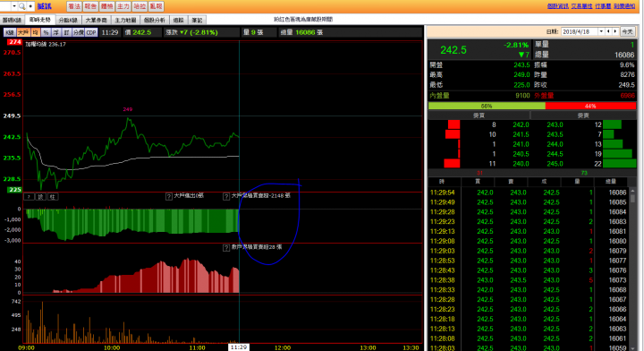Select the 11:29:03 trade row
644x351 pixels.
[529, 251]
